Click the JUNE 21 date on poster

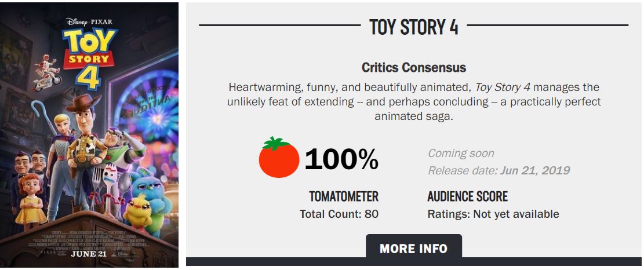click(89, 254)
